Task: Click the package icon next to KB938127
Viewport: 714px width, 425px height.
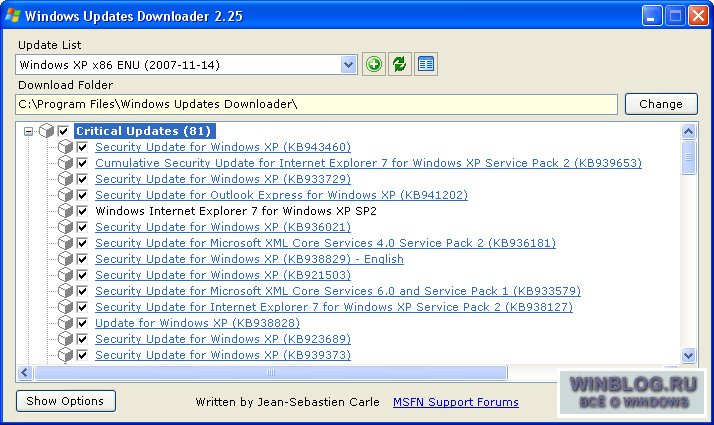Action: [66, 307]
